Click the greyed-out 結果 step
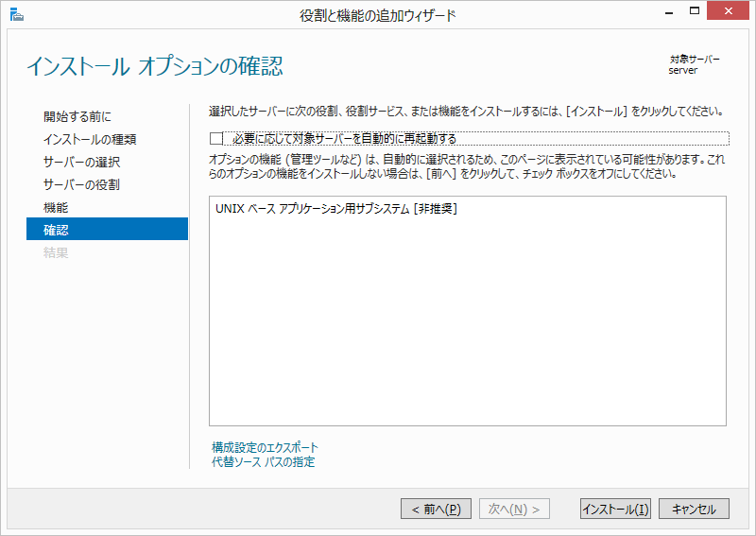 tap(56, 253)
